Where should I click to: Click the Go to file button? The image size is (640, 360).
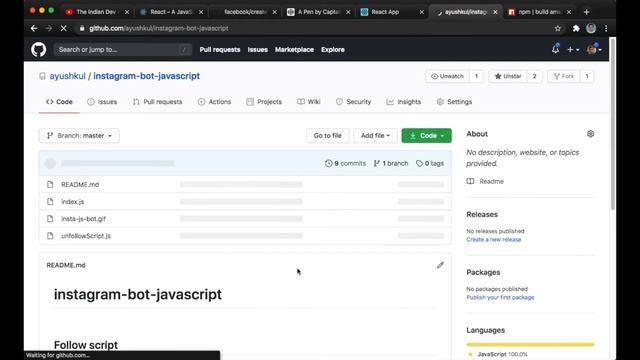click(327, 136)
